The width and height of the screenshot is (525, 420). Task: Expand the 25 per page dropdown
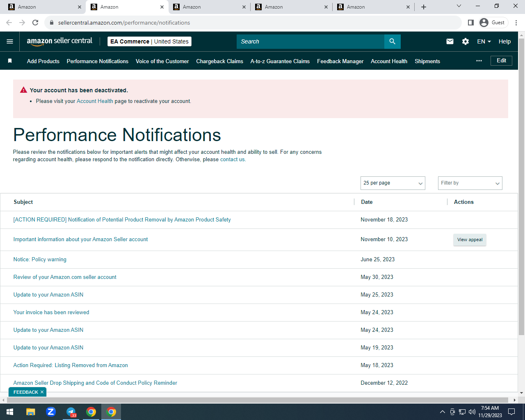tap(393, 183)
